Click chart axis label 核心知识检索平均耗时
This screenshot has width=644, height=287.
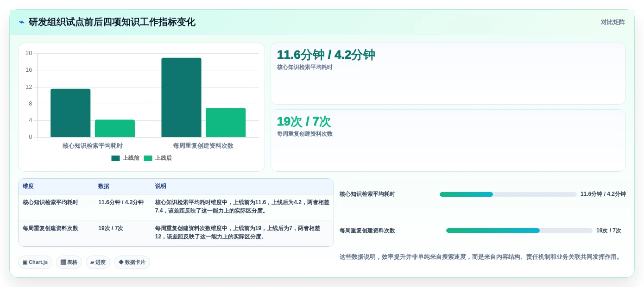[x=93, y=146]
